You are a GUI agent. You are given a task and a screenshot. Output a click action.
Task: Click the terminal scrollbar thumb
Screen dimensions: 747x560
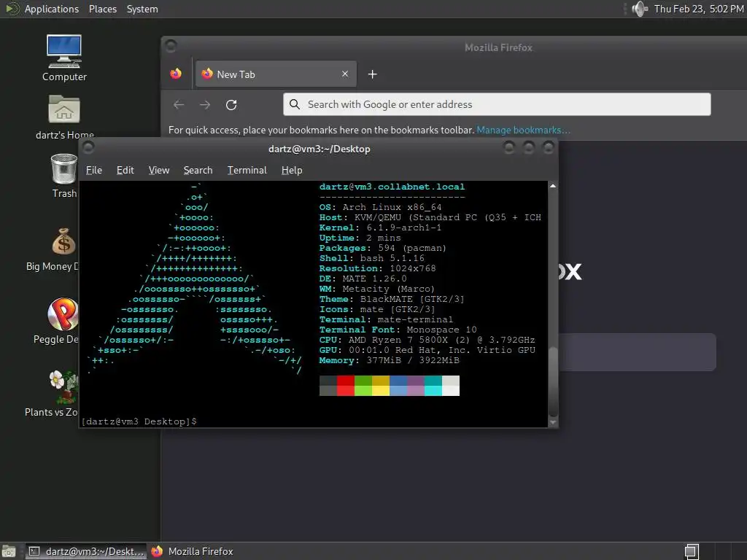click(x=553, y=382)
